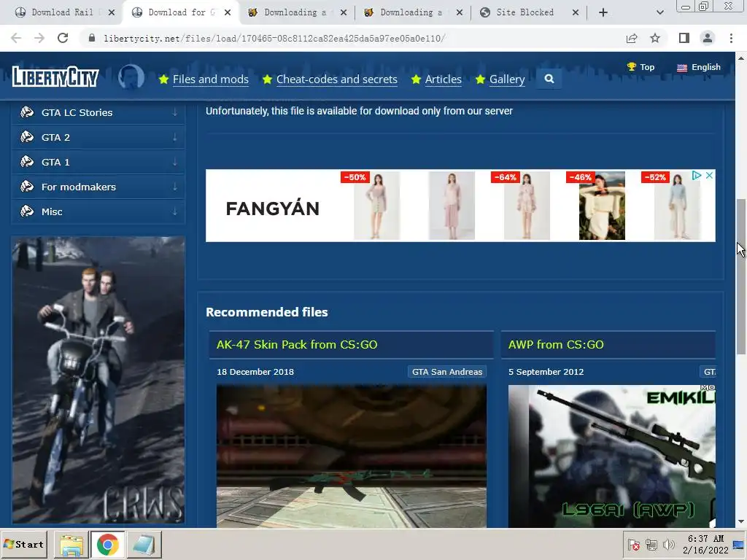Expand For modmakers category arrow
Image resolution: width=747 pixels, height=560 pixels.
[x=175, y=186]
